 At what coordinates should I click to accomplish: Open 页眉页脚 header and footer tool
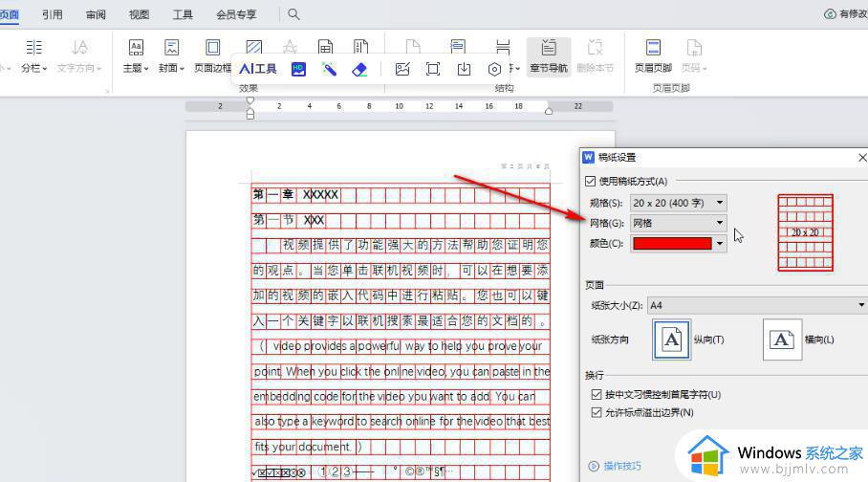point(653,55)
